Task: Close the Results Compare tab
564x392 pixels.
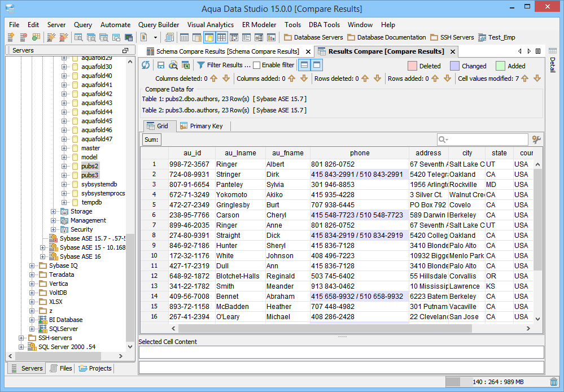Action: point(453,52)
